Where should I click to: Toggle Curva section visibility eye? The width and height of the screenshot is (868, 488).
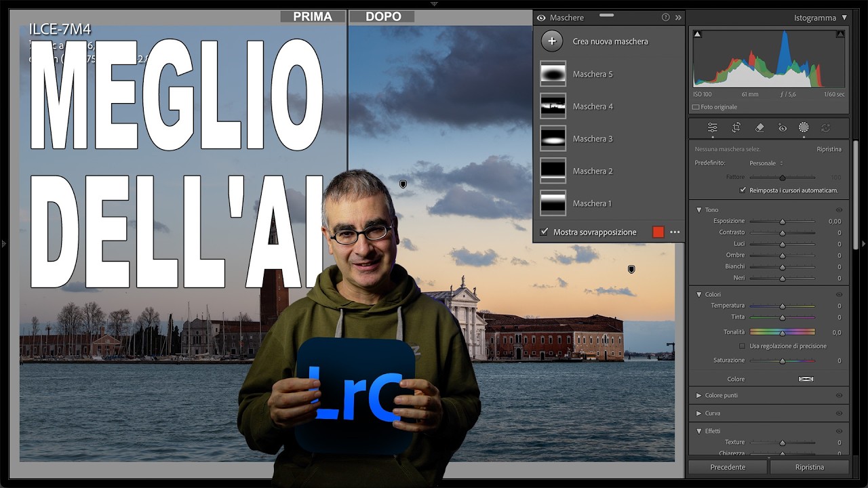pos(839,413)
